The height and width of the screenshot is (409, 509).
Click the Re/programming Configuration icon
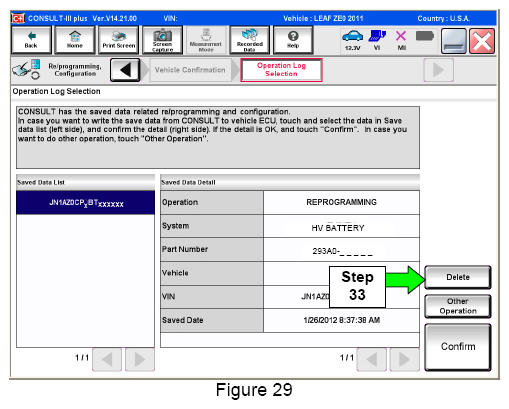(26, 69)
